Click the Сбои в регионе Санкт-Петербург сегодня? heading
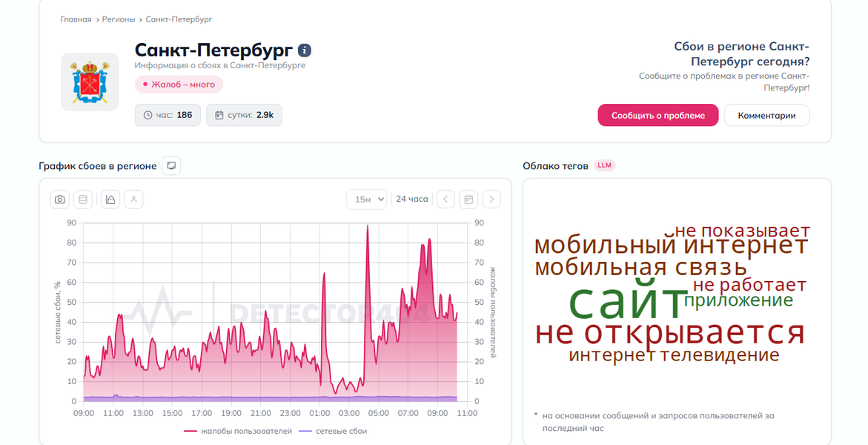Image resolution: width=868 pixels, height=445 pixels. coord(742,54)
